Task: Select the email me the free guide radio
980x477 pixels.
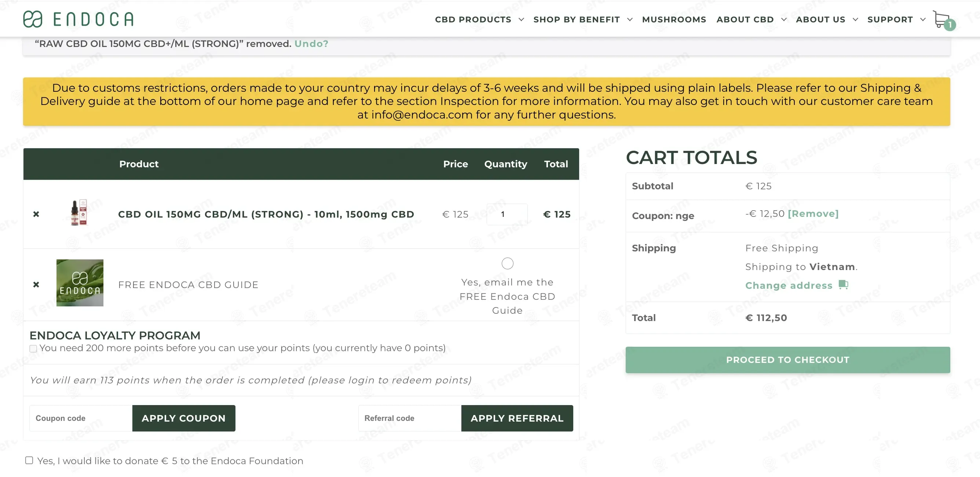Action: tap(507, 263)
